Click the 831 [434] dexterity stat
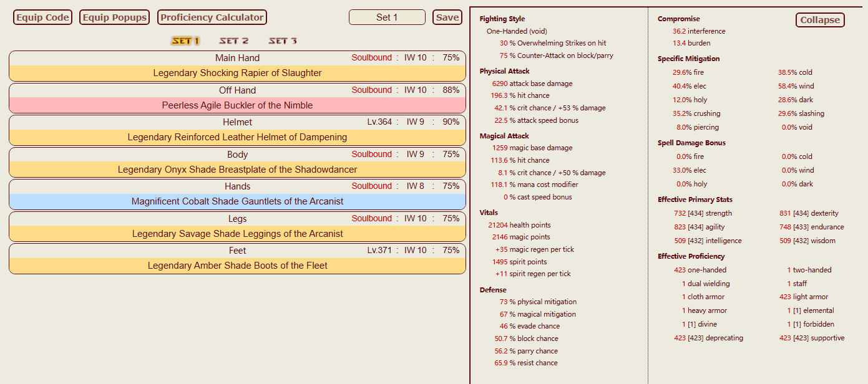868x384 pixels. click(x=809, y=213)
